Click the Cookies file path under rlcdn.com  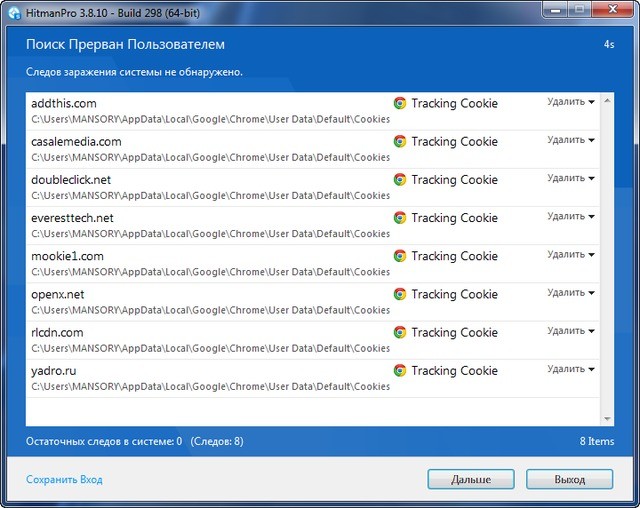pos(211,348)
